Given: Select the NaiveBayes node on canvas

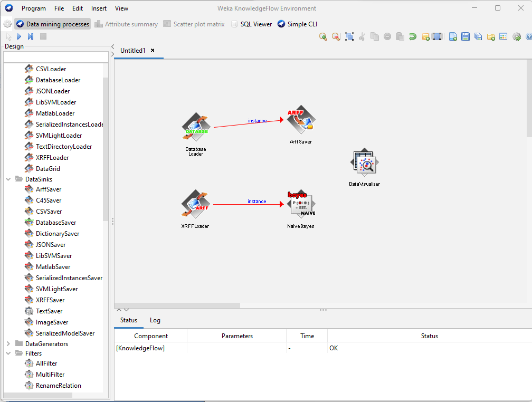Looking at the screenshot, I should click(x=301, y=204).
